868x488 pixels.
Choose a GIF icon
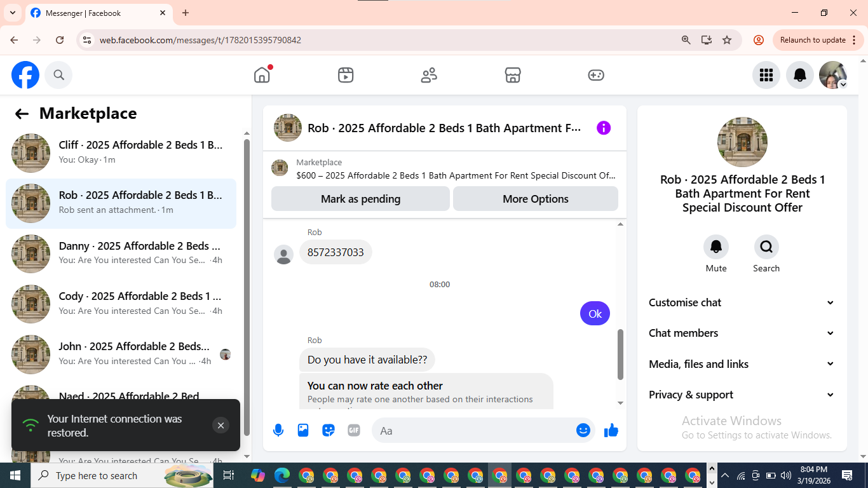point(354,430)
